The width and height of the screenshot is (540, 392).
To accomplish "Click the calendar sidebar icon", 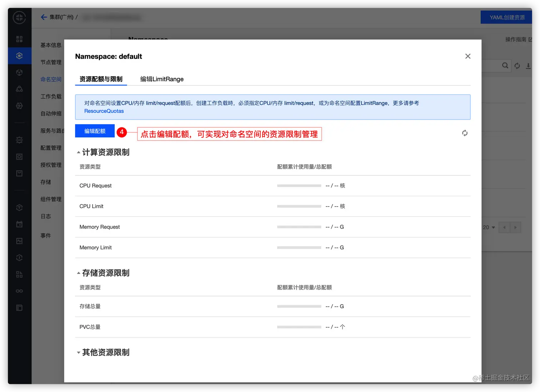I will [19, 224].
